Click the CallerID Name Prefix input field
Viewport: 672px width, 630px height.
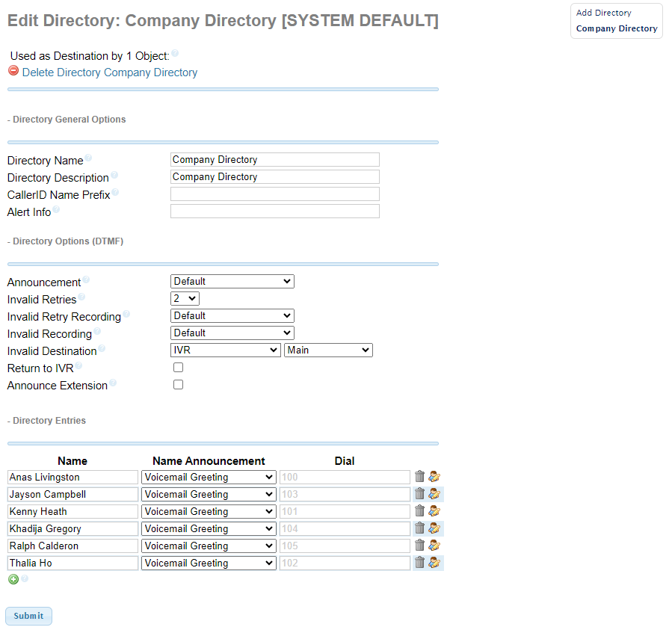tap(274, 194)
